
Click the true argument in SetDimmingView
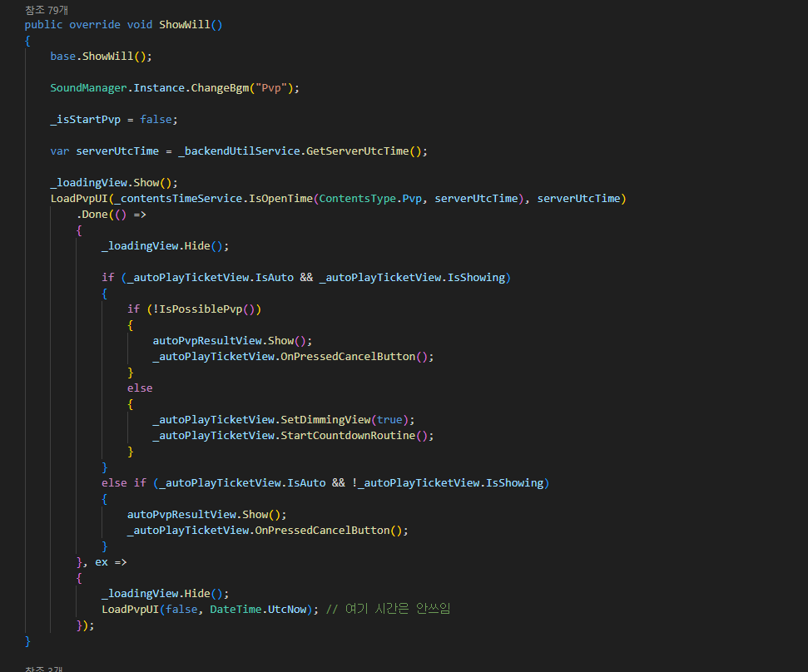pyautogui.click(x=389, y=419)
